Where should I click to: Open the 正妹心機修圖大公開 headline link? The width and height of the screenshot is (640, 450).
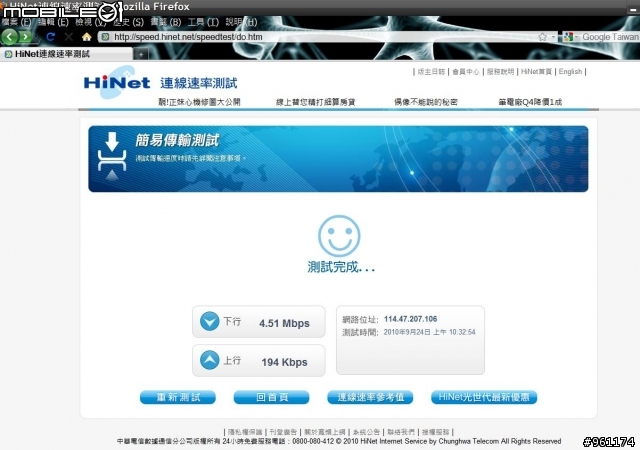point(199,102)
